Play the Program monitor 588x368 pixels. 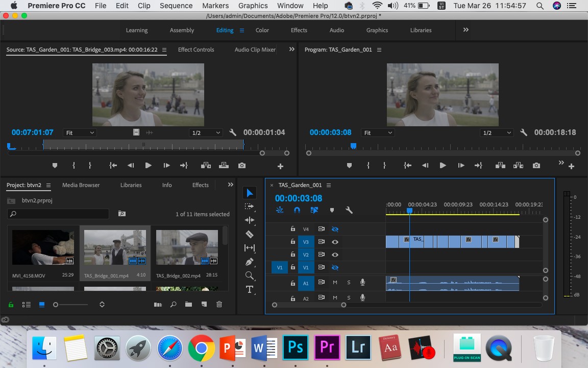[x=443, y=166]
